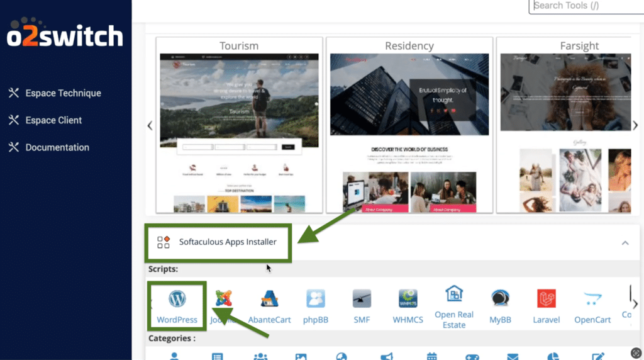Click the Laravel text label
Screen dimensions: 644x360
[x=547, y=319]
